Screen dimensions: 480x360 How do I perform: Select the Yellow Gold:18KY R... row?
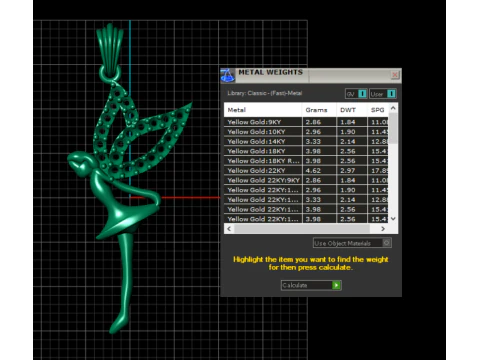(x=306, y=161)
